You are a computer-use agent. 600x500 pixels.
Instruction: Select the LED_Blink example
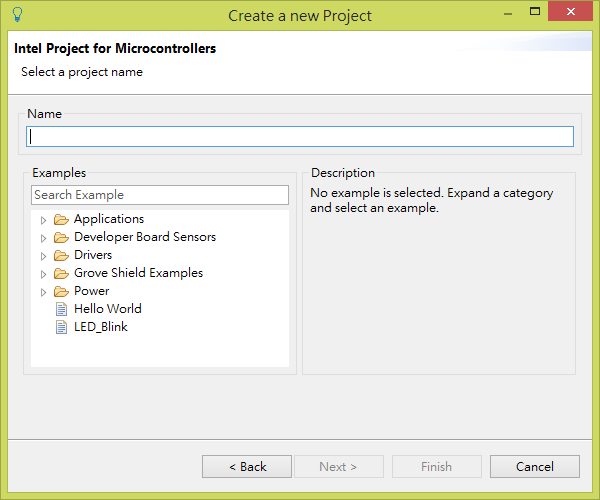(x=101, y=327)
